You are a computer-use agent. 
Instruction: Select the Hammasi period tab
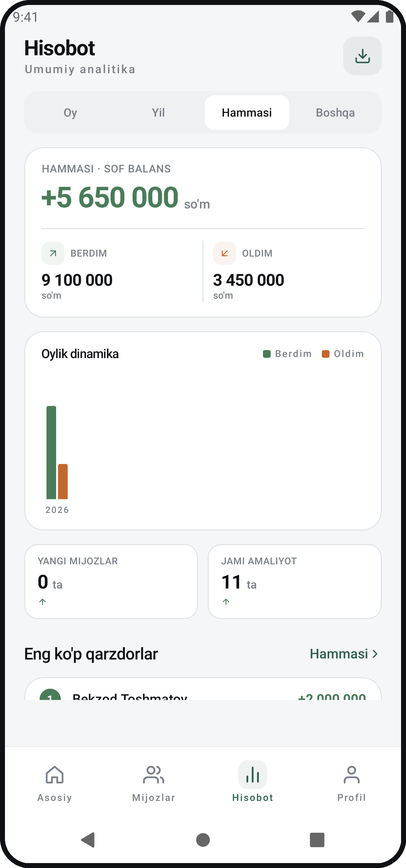tap(247, 112)
